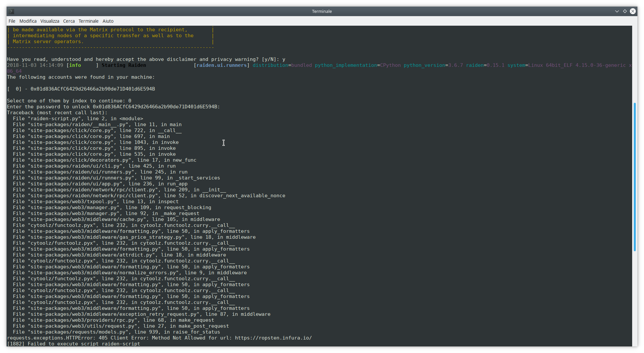Click the 'normalize_errors.py' traceback line

(130, 273)
